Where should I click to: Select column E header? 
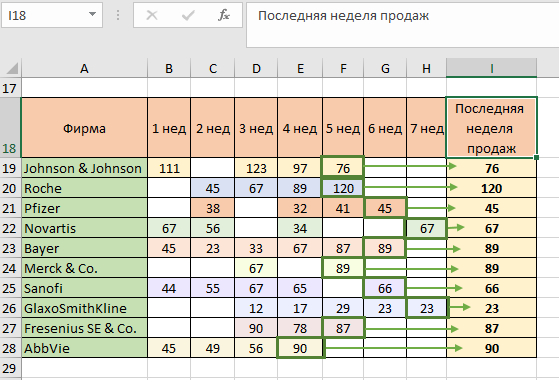point(300,68)
